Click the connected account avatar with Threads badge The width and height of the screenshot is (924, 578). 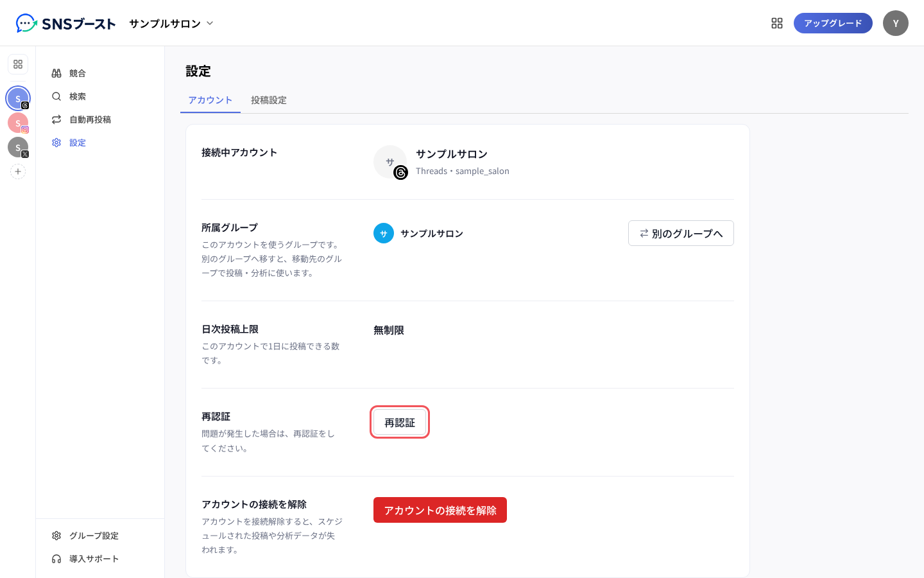pos(390,162)
